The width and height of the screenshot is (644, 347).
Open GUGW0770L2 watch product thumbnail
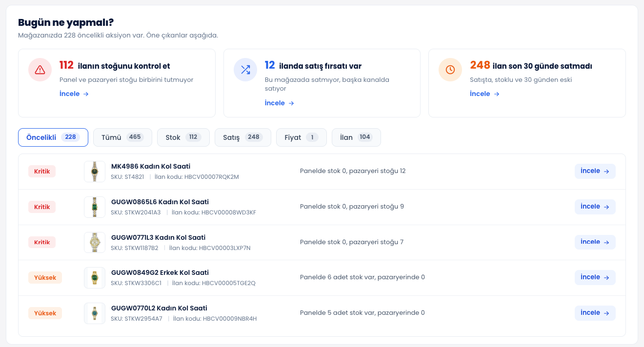pos(95,313)
